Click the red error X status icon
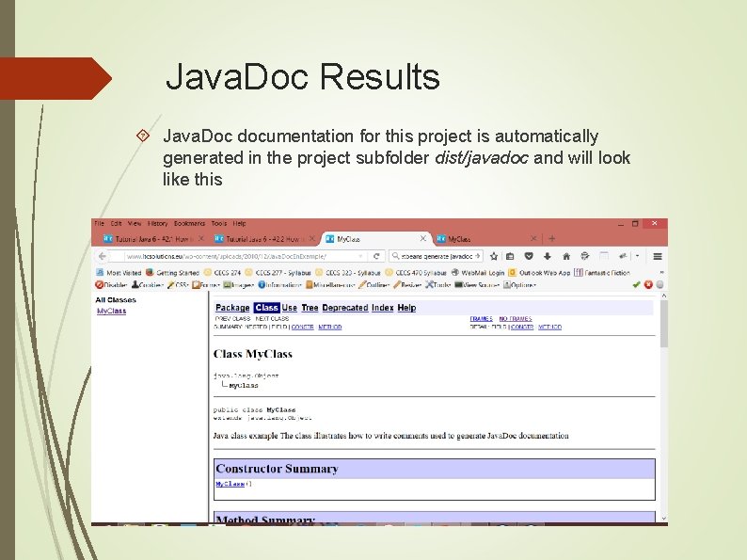This screenshot has height=560, width=747. (x=648, y=285)
